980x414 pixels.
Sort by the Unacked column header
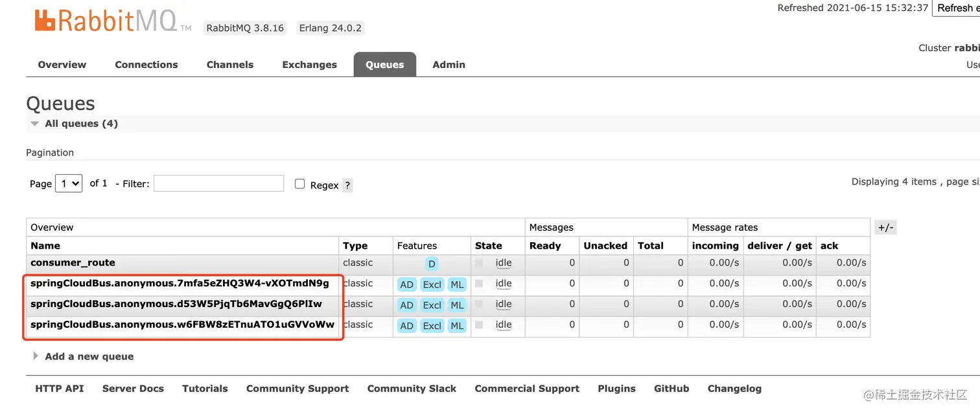[x=605, y=246]
